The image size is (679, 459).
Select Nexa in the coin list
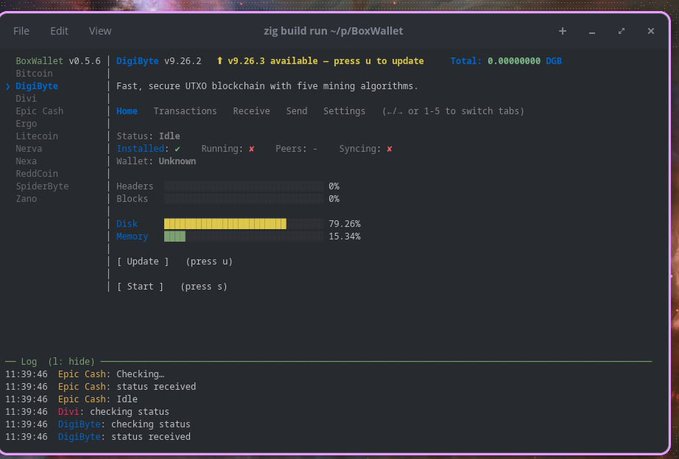tap(26, 161)
